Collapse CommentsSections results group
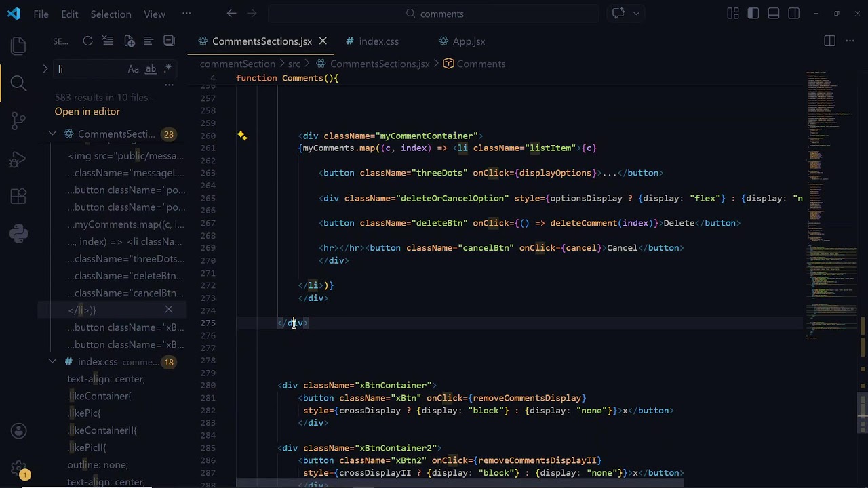Image resolution: width=868 pixels, height=488 pixels. (52, 134)
